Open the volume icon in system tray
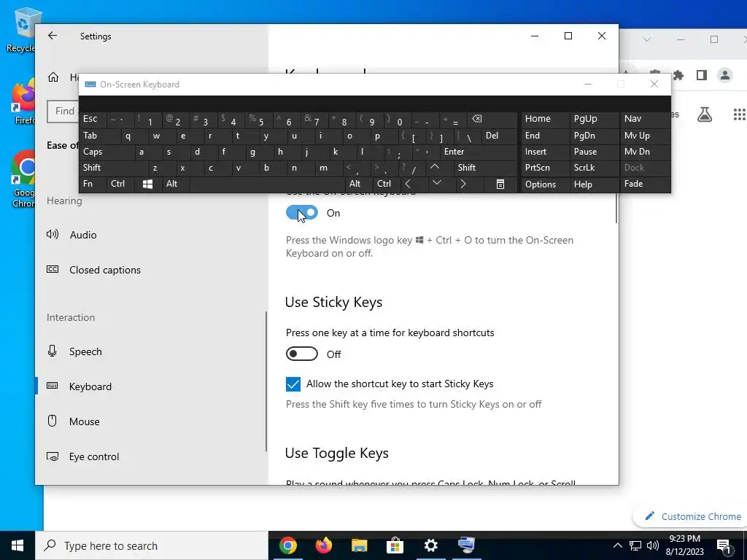747x560 pixels. [x=653, y=545]
